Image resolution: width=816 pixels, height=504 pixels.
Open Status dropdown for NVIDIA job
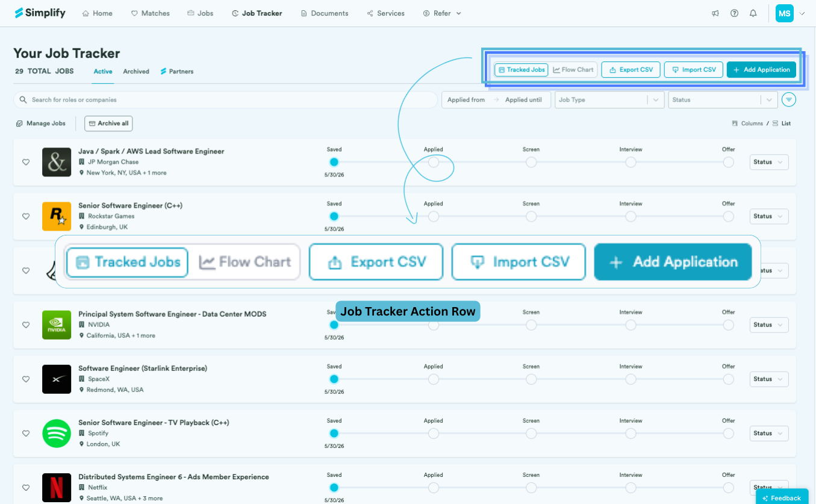(769, 325)
